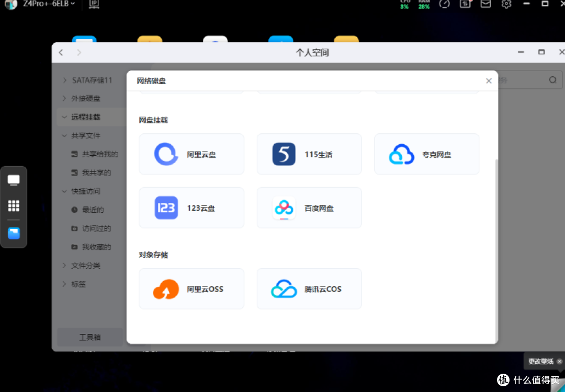Open 最近的 quick access item
565x392 pixels.
(87, 210)
